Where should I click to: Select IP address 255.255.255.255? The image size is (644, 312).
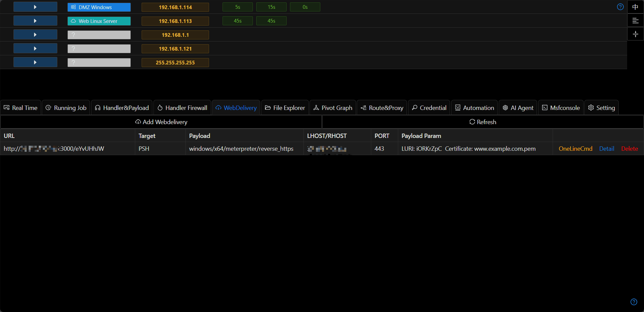tap(175, 62)
